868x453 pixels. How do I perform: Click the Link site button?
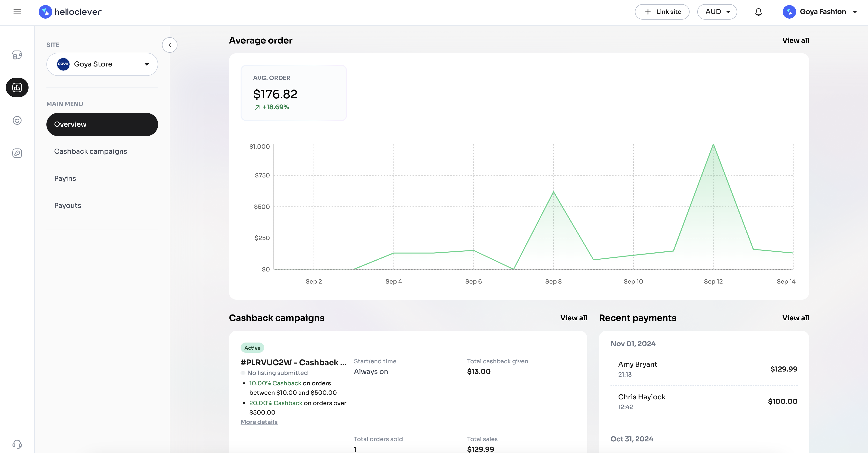(x=662, y=12)
